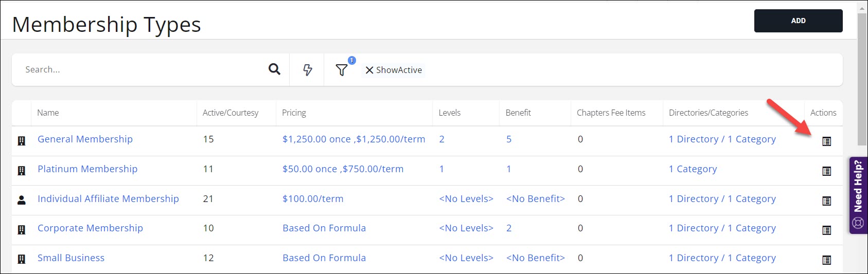
Task: Open the Need Help? side tab
Action: [858, 195]
